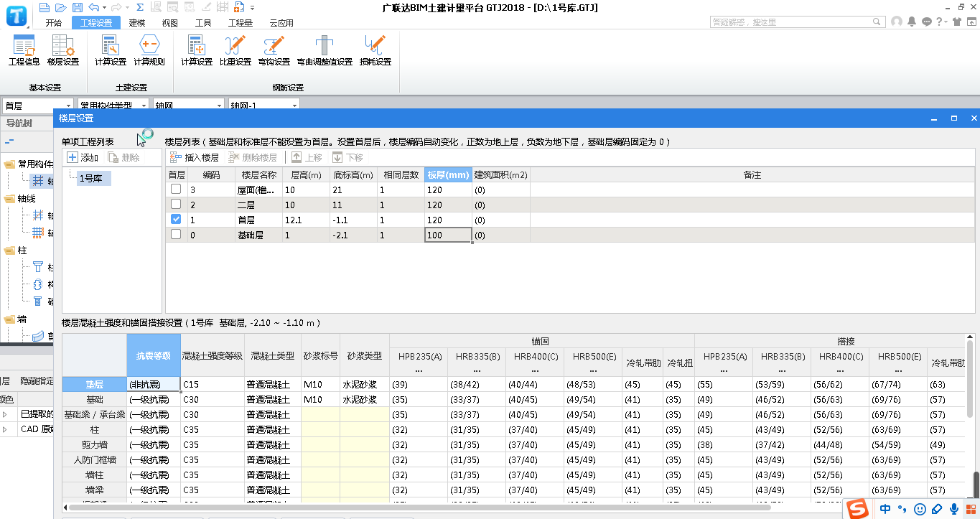The width and height of the screenshot is (980, 519).
Task: Open 计算设置 under 钢筋设置
Action: click(197, 51)
